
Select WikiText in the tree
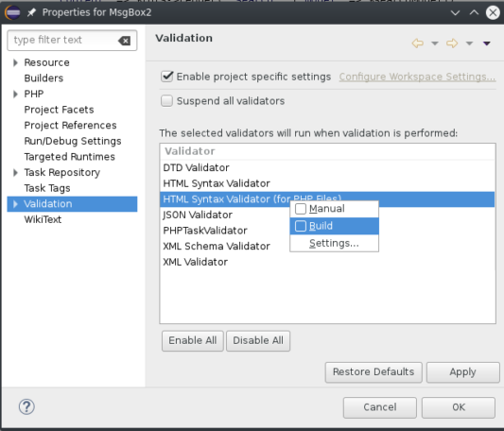[43, 220]
